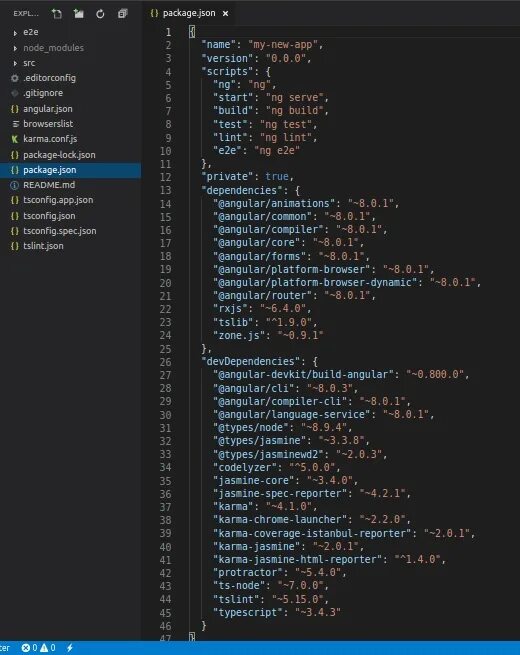Collapse all folders in Explorer
The image size is (520, 655).
[x=122, y=14]
